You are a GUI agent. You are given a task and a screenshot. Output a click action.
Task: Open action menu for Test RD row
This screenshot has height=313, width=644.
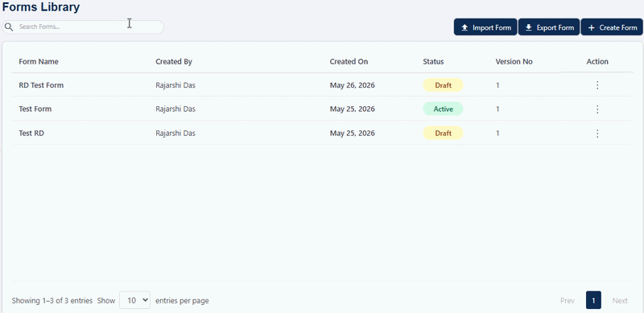point(597,133)
